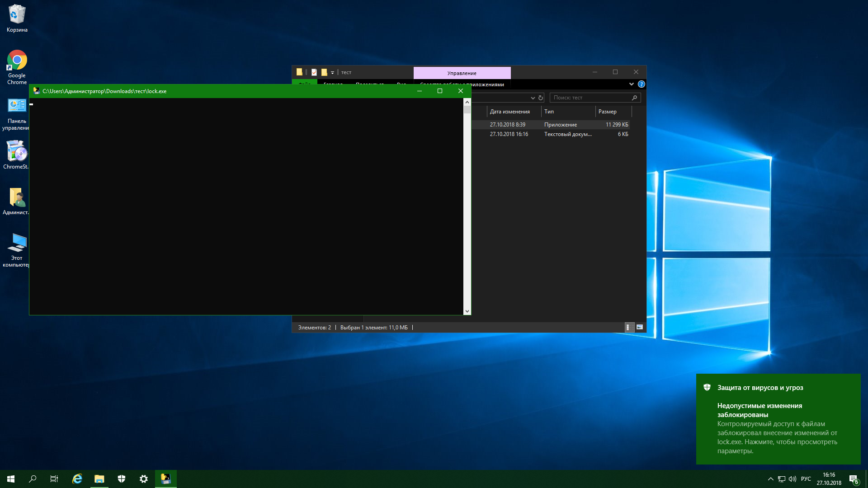
Task: Open the address bar history dropdown
Action: (533, 98)
